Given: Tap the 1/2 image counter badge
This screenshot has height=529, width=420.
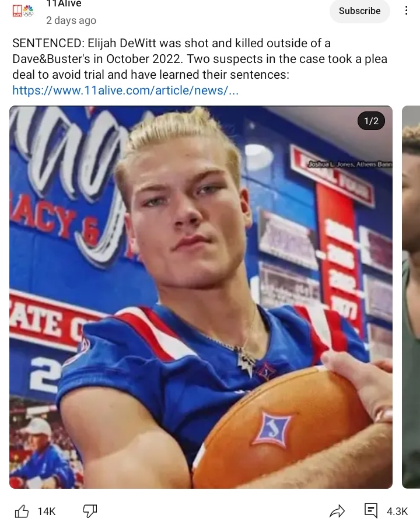Looking at the screenshot, I should pos(371,121).
